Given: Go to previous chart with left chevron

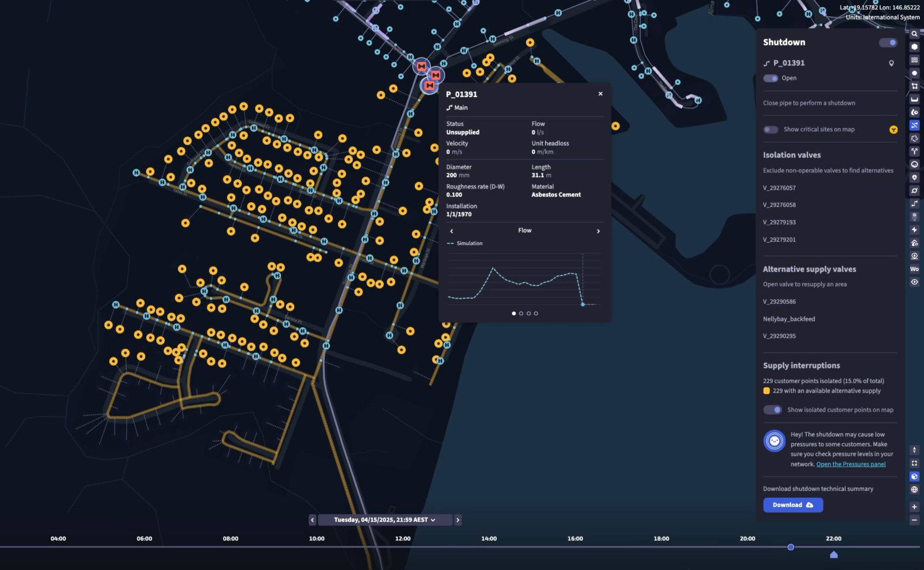Looking at the screenshot, I should [x=451, y=231].
